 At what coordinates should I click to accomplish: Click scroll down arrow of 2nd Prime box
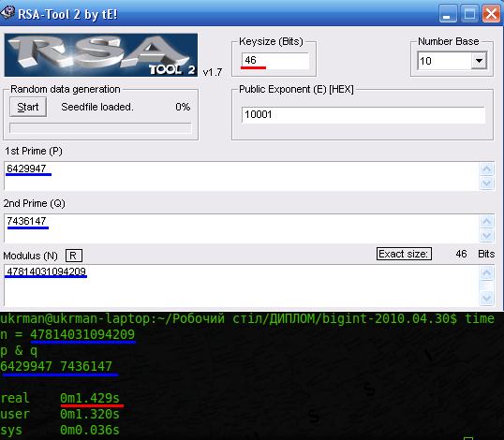(486, 235)
